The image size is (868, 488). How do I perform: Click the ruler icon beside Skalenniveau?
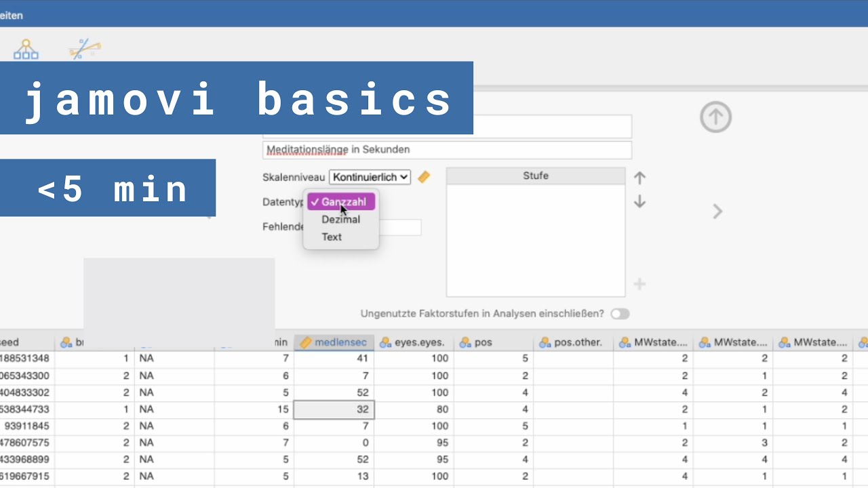(x=424, y=177)
